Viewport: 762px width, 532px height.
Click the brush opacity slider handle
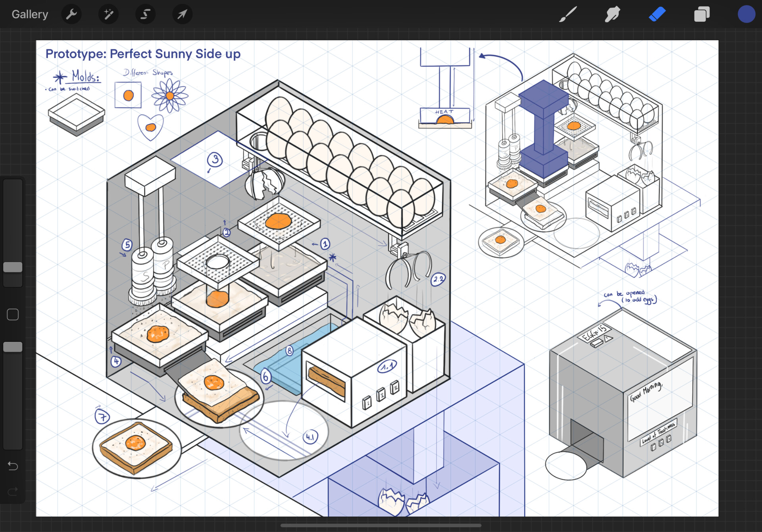tap(13, 347)
